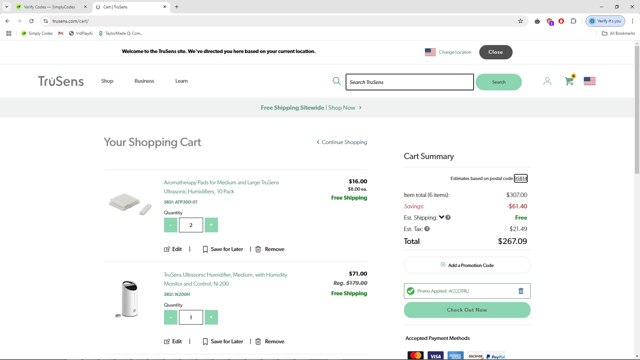640x360 pixels.
Task: Open a new browser tab
Action: pyautogui.click(x=176, y=7)
